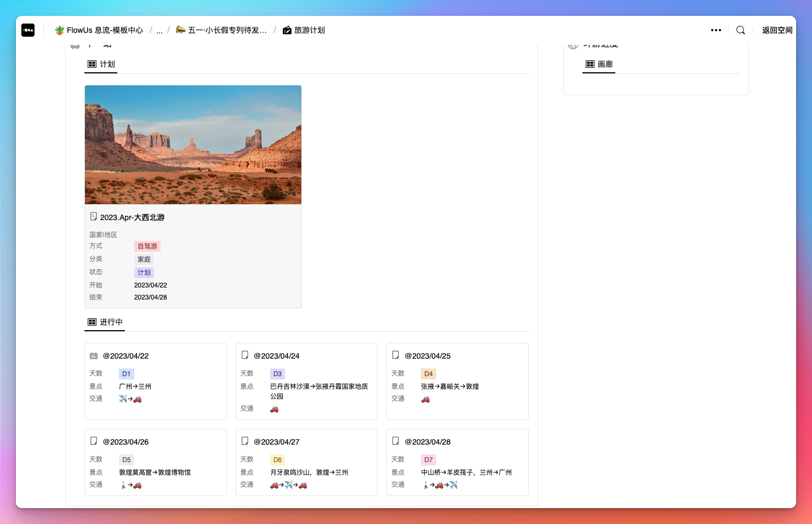Open FlowUs 息流-模板中心 breadcrumb
This screenshot has width=812, height=524.
click(99, 30)
